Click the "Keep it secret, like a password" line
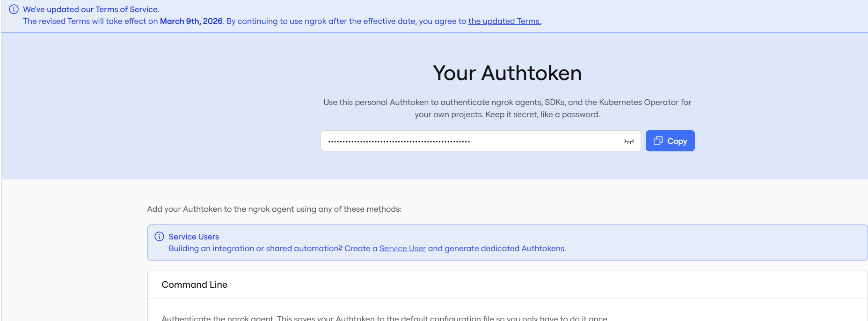The image size is (868, 321). point(543,114)
